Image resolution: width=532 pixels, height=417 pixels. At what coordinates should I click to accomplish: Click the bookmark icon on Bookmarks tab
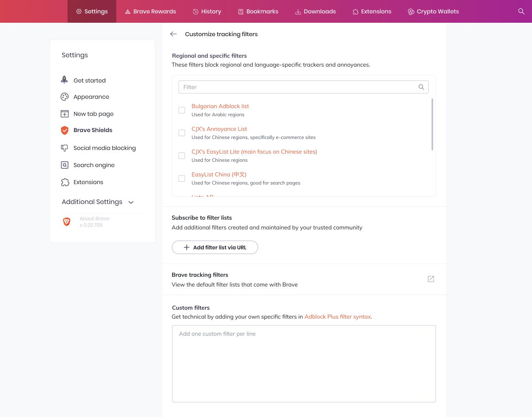coord(241,12)
